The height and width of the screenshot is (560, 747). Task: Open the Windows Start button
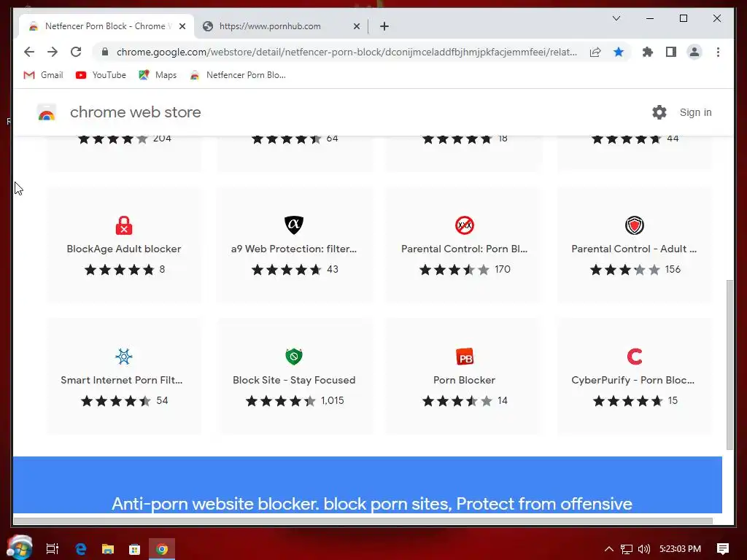pyautogui.click(x=20, y=548)
